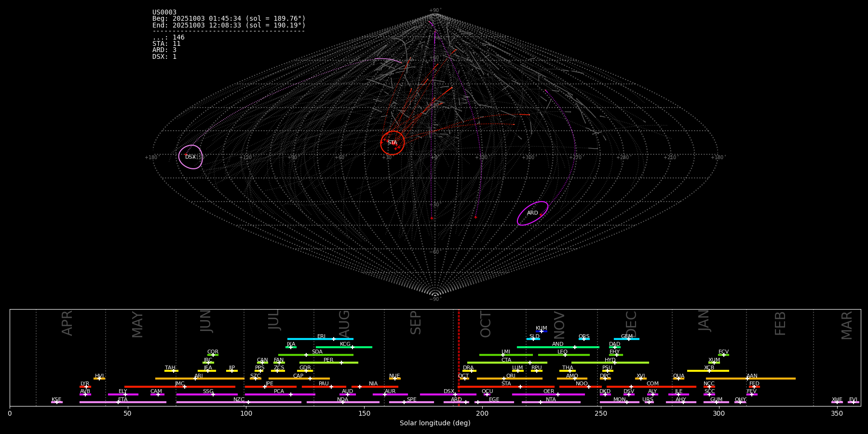The width and height of the screenshot is (868, 434).
Task: Click the OCT month label in timeline
Action: click(486, 324)
